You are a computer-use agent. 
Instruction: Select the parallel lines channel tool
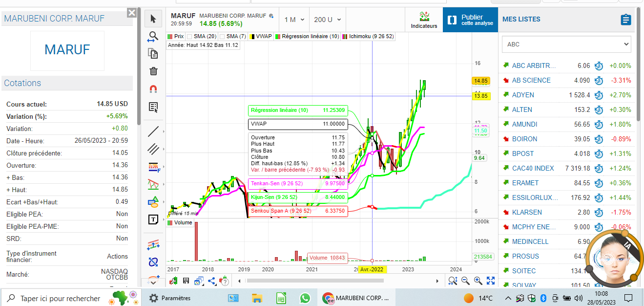[153, 149]
